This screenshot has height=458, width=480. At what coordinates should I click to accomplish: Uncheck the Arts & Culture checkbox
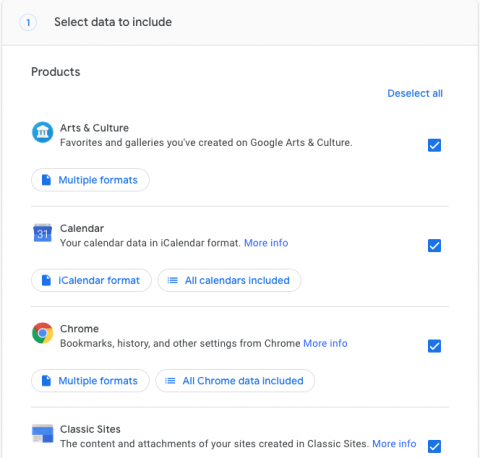(434, 145)
